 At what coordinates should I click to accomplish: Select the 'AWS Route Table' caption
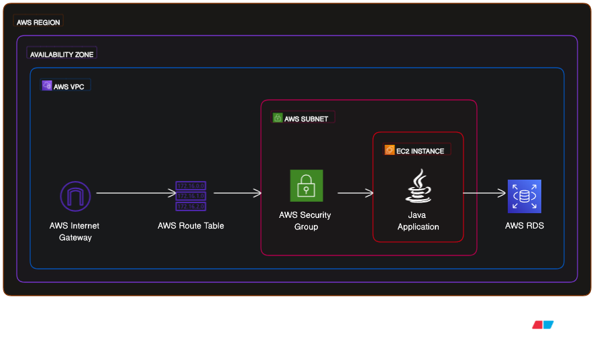(x=191, y=226)
